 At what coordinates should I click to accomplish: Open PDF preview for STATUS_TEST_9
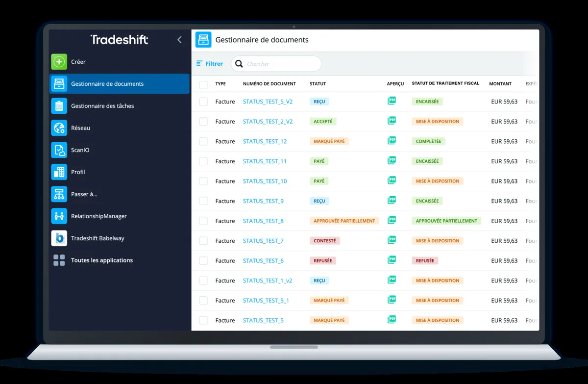[x=392, y=200]
